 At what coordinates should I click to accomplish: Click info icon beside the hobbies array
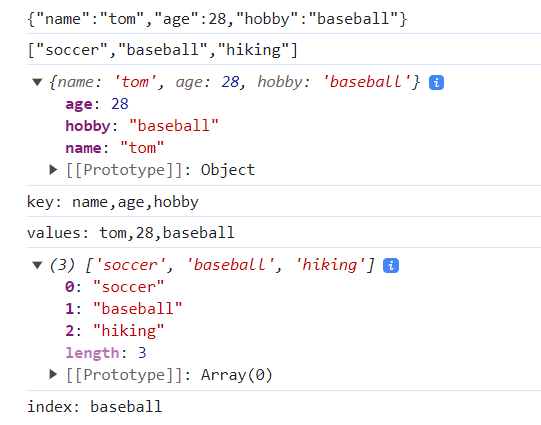coord(391,265)
